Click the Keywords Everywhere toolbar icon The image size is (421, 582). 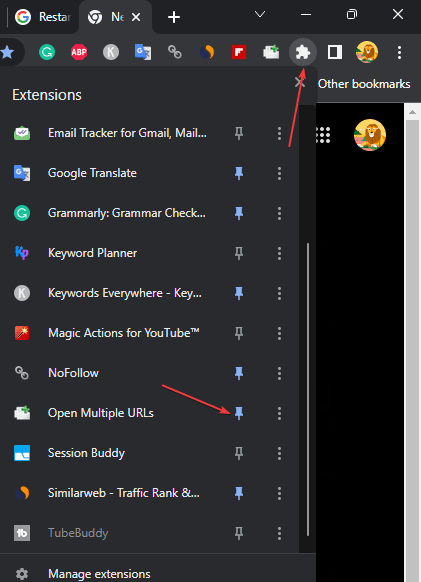pyautogui.click(x=111, y=52)
